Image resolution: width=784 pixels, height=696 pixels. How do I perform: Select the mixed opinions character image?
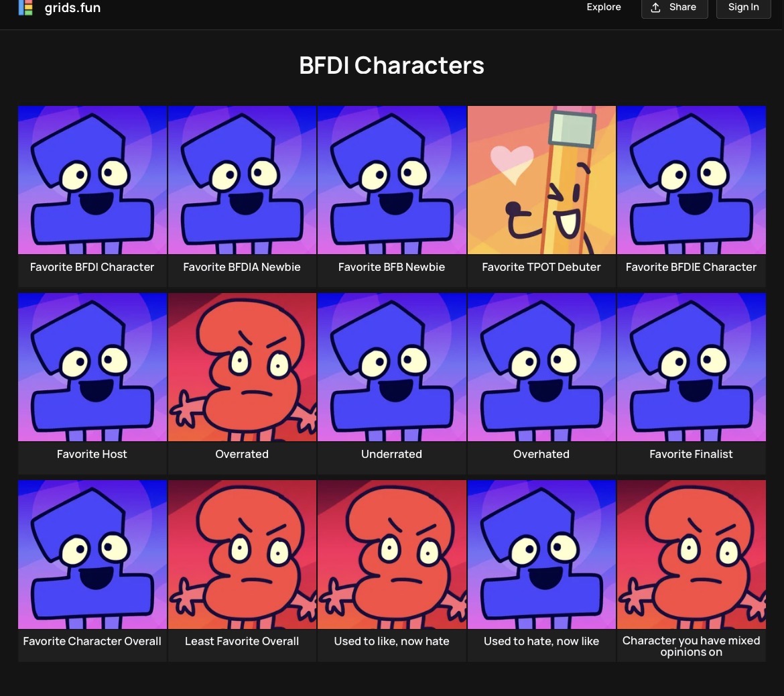click(691, 555)
